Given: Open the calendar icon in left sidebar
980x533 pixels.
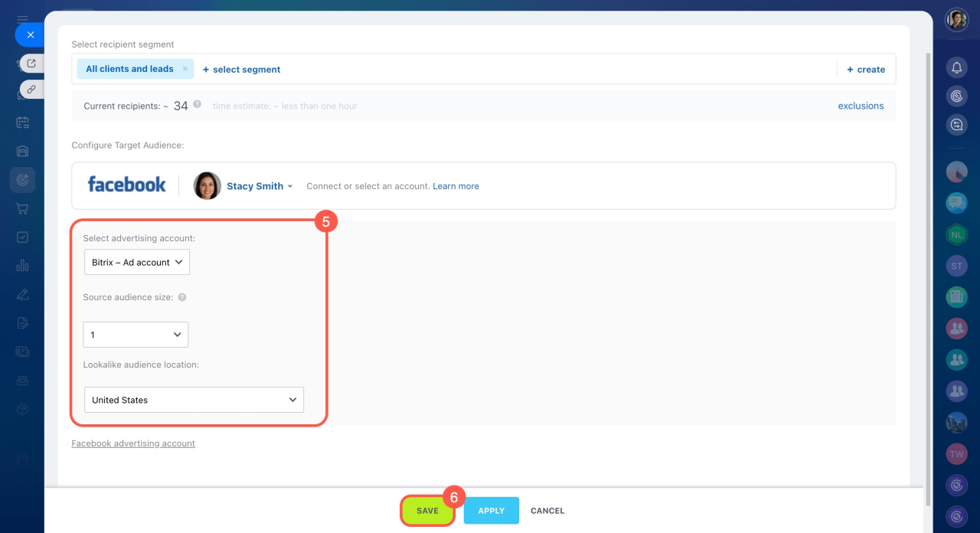Looking at the screenshot, I should pyautogui.click(x=22, y=123).
